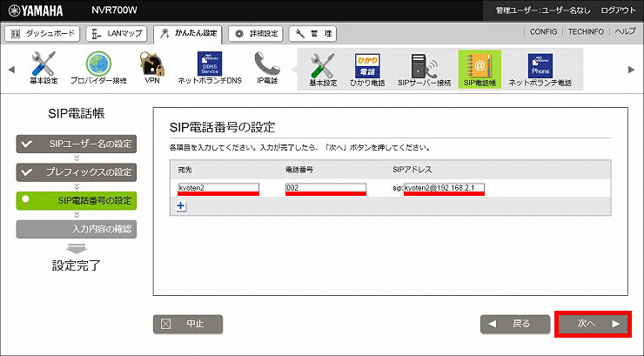Open the 詳細設定 tab
The height and width of the screenshot is (356, 644).
coord(256,34)
